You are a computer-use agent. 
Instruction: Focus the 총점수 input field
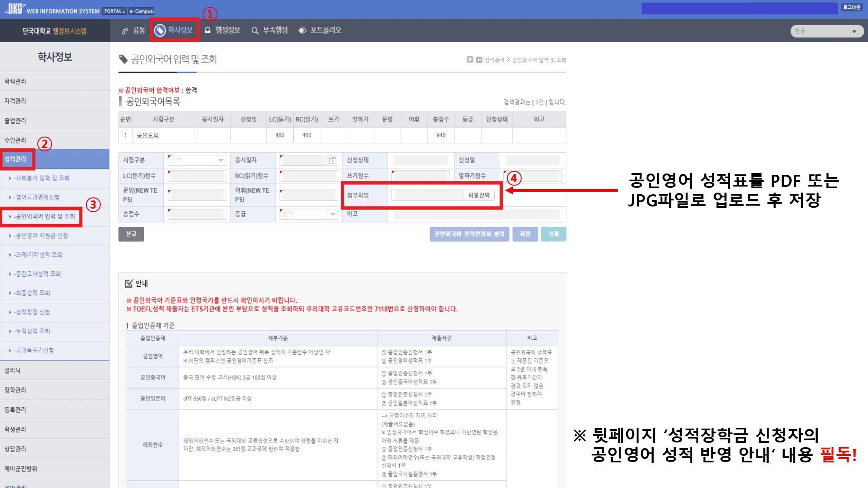[197, 214]
